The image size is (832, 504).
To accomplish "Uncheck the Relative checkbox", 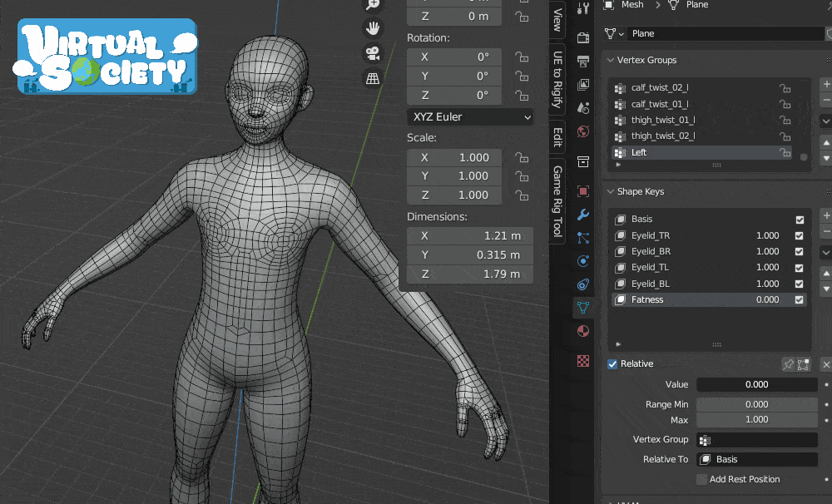I will click(612, 364).
